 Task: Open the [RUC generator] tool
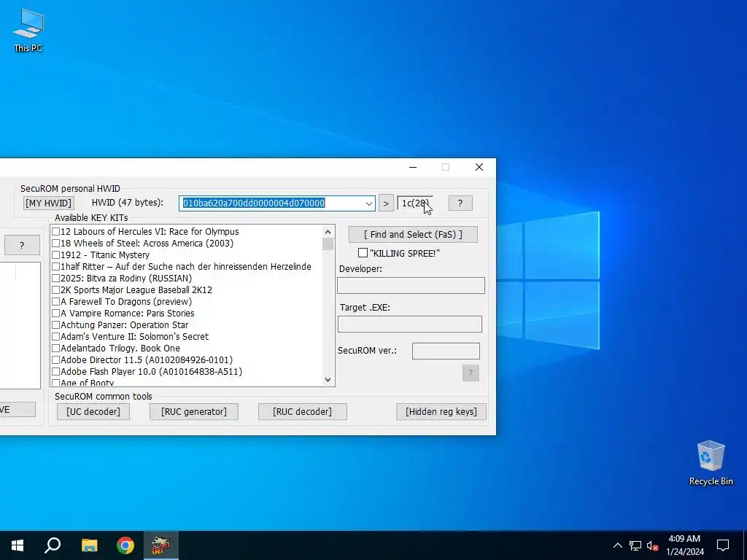(194, 411)
